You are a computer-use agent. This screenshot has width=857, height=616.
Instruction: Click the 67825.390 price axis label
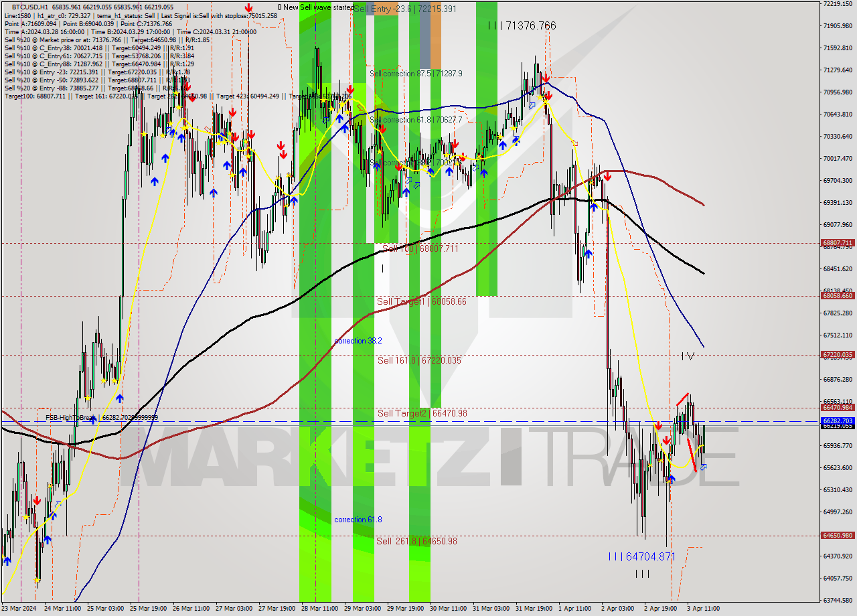pos(838,313)
